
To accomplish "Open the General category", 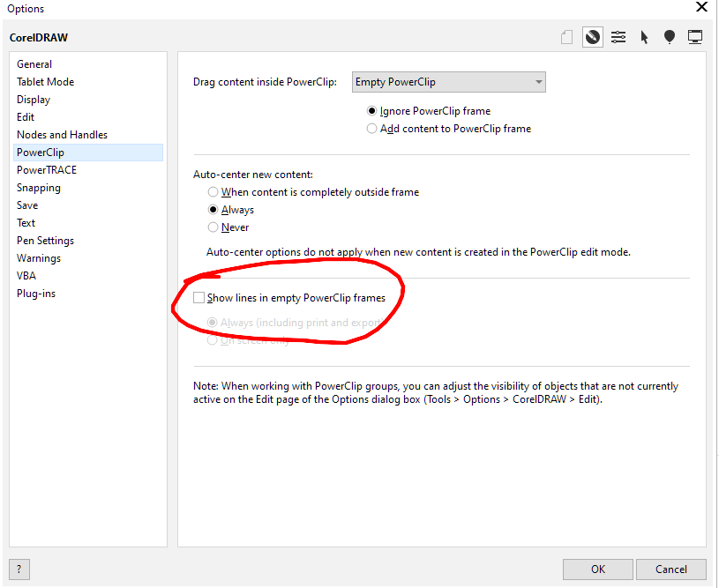I will (88, 64).
